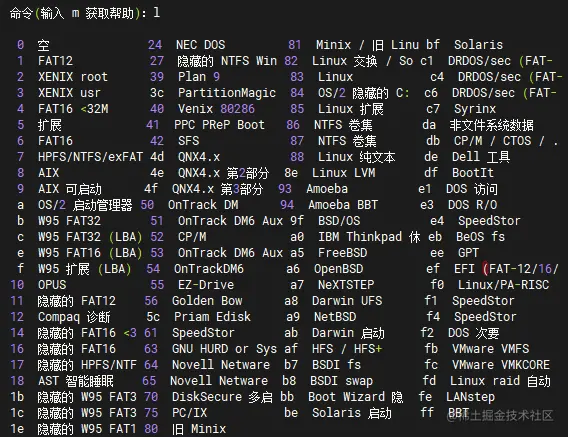The width and height of the screenshot is (568, 437).
Task: Select the "PPC PReP Boot" entry
Action: click(219, 125)
